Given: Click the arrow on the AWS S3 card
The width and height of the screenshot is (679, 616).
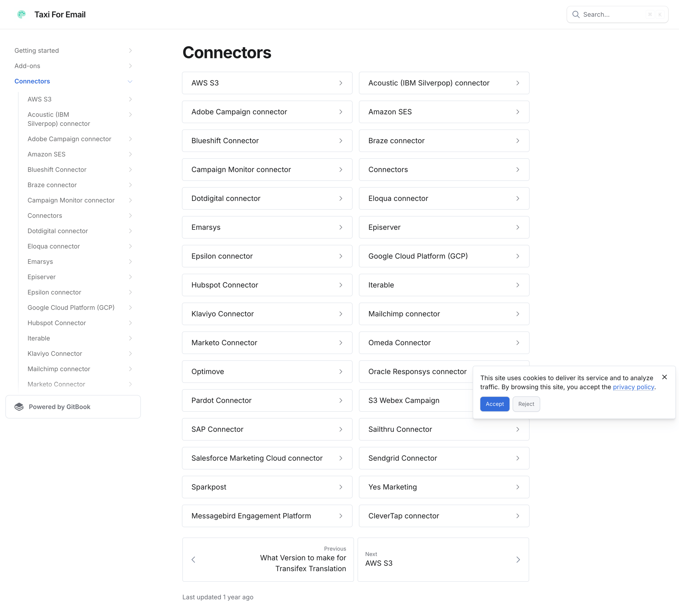Looking at the screenshot, I should [x=341, y=83].
